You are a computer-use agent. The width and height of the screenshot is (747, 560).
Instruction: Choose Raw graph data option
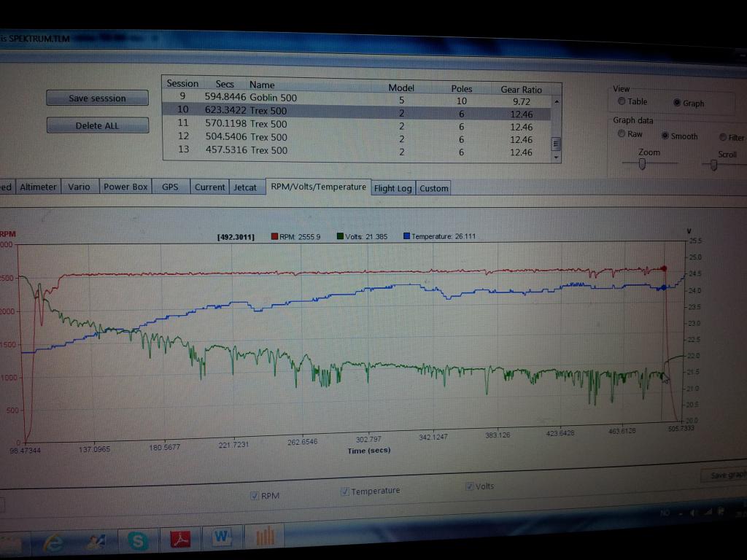pyautogui.click(x=622, y=134)
